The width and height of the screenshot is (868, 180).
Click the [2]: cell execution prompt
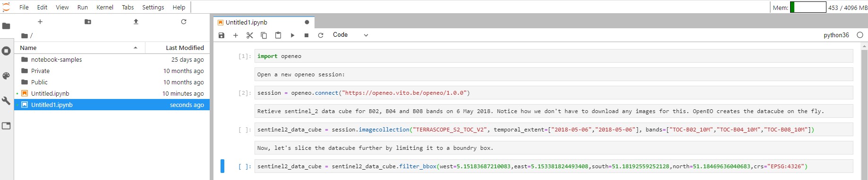tap(245, 93)
